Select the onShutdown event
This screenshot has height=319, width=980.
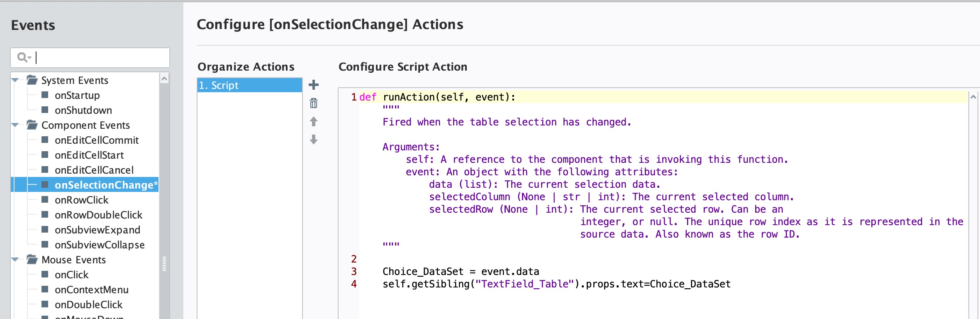[x=83, y=110]
